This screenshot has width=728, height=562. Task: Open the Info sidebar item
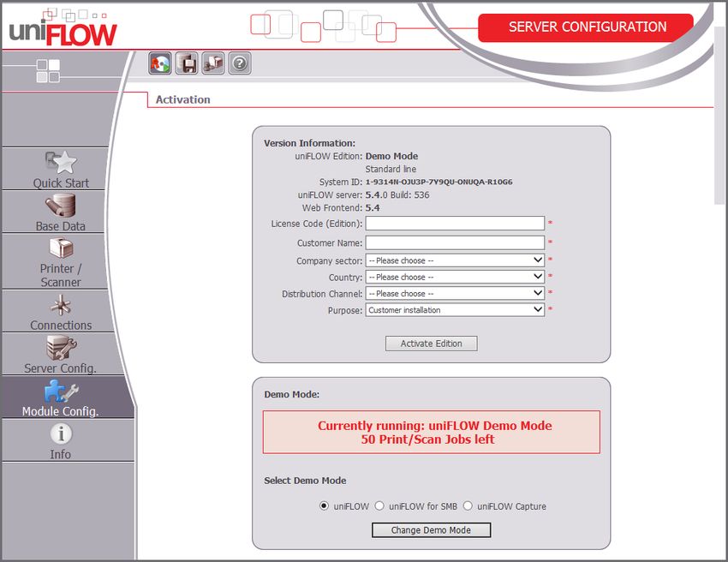click(x=61, y=441)
